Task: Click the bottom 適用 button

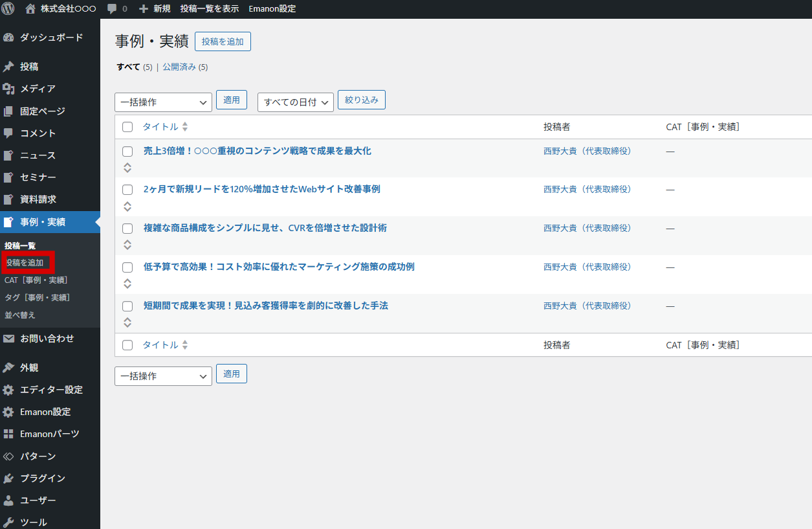Action: pos(232,374)
